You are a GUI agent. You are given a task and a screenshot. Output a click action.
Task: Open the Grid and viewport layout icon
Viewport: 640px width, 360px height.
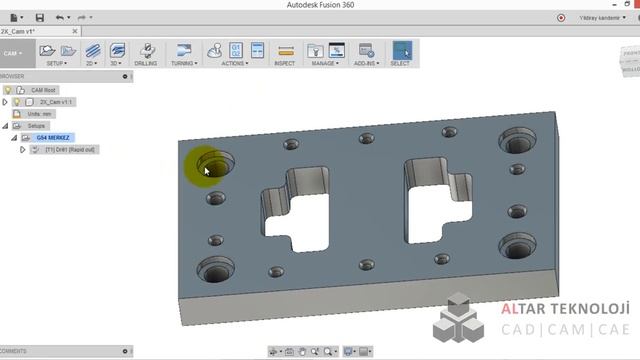pyautogui.click(x=364, y=351)
